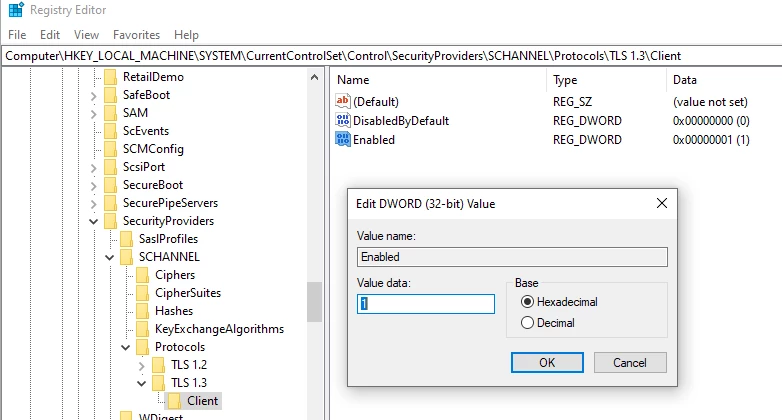Screen dimensions: 782x420
Task: Click the Type column header
Action: [x=607, y=80]
